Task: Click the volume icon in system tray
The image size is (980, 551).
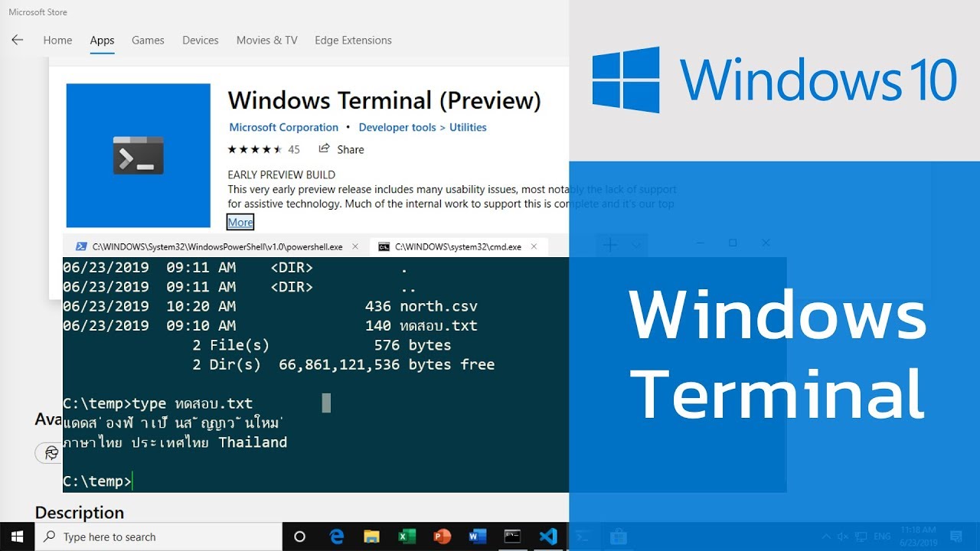Action: 844,536
